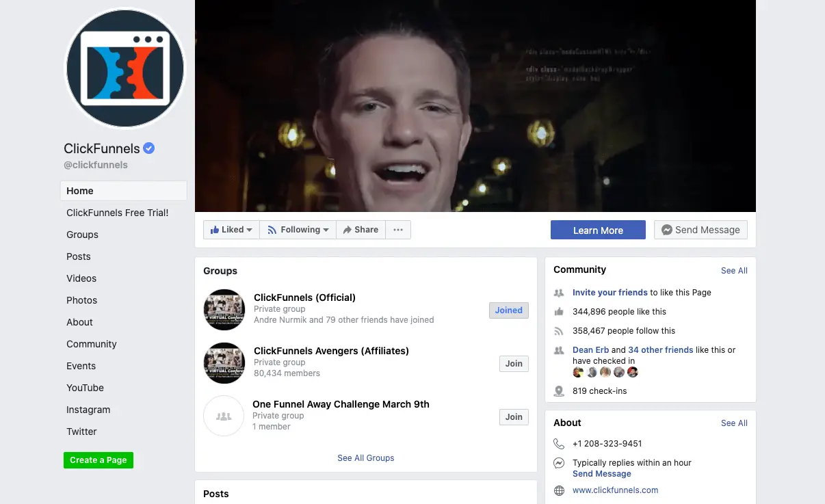This screenshot has height=504, width=825.
Task: Open Posts in the left sidebar
Action: (79, 256)
